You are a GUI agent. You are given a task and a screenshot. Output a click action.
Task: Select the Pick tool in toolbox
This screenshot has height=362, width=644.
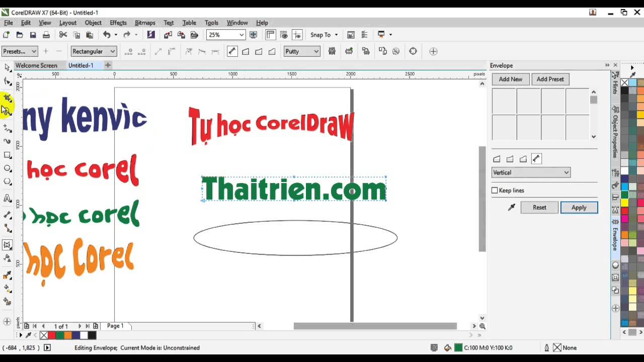tap(7, 67)
